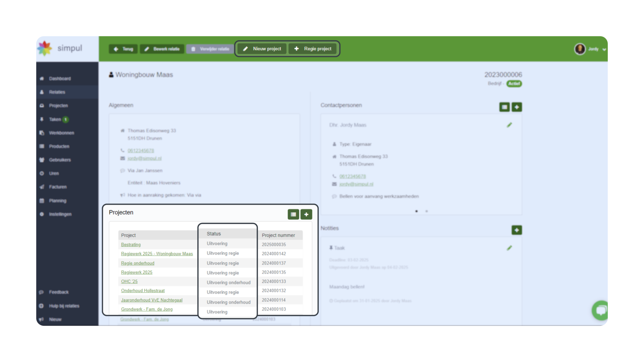Show second contact person slide dot
The height and width of the screenshot is (362, 644).
coord(426,211)
